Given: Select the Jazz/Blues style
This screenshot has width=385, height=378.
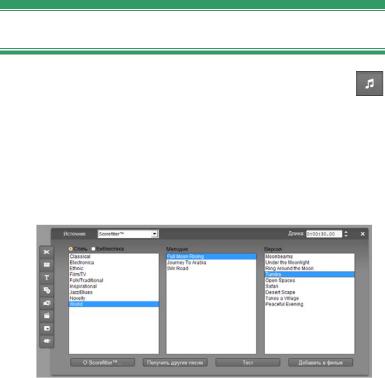Looking at the screenshot, I should [114, 292].
